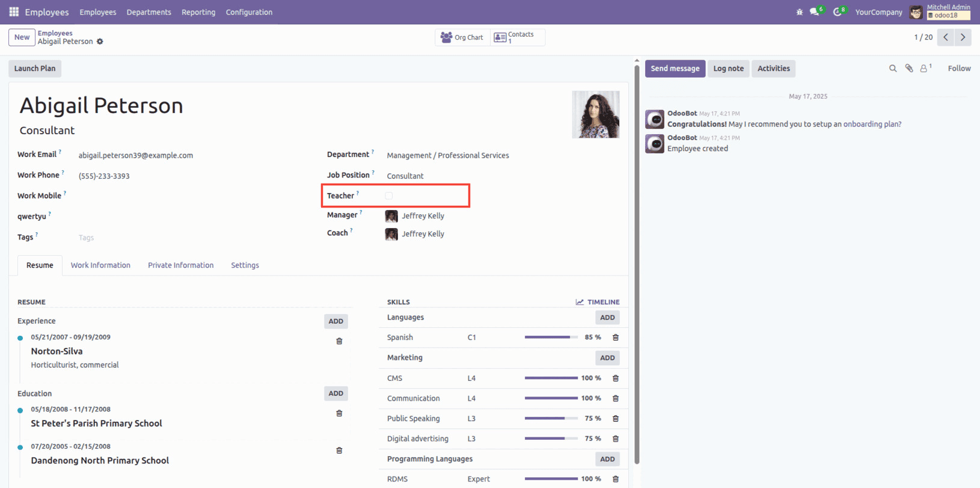Open the apps grid menu icon
The width and height of the screenshot is (980, 488).
click(x=14, y=12)
